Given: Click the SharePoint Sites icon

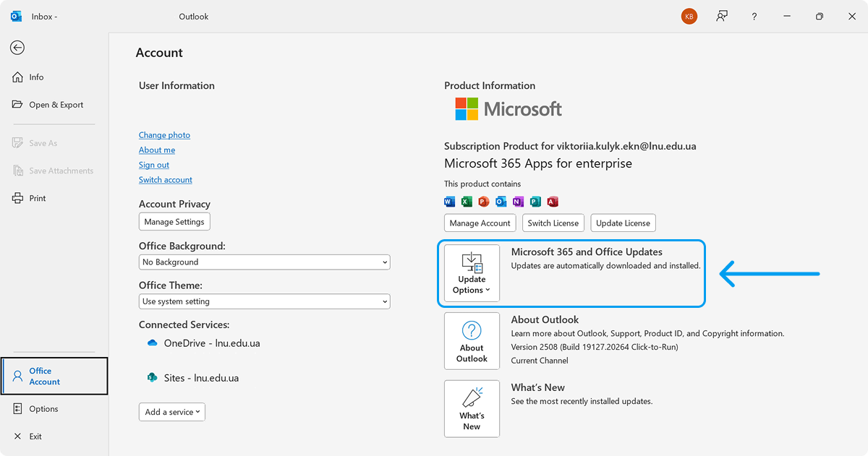Looking at the screenshot, I should (152, 378).
